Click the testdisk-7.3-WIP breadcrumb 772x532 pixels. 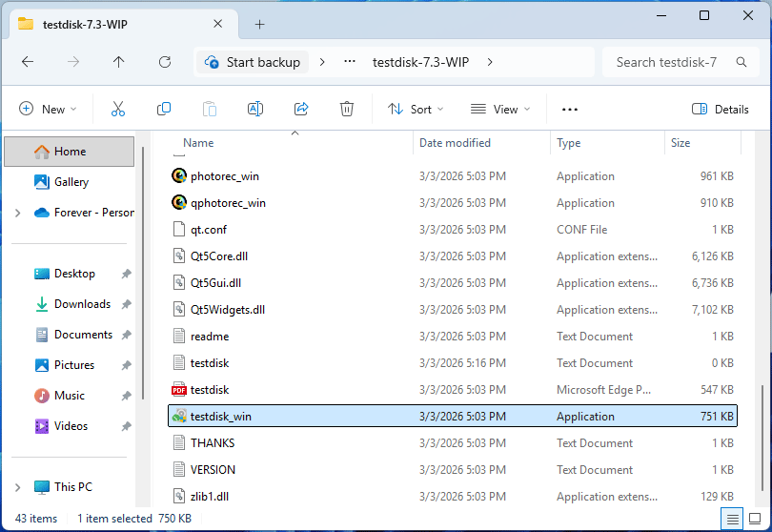click(x=420, y=62)
